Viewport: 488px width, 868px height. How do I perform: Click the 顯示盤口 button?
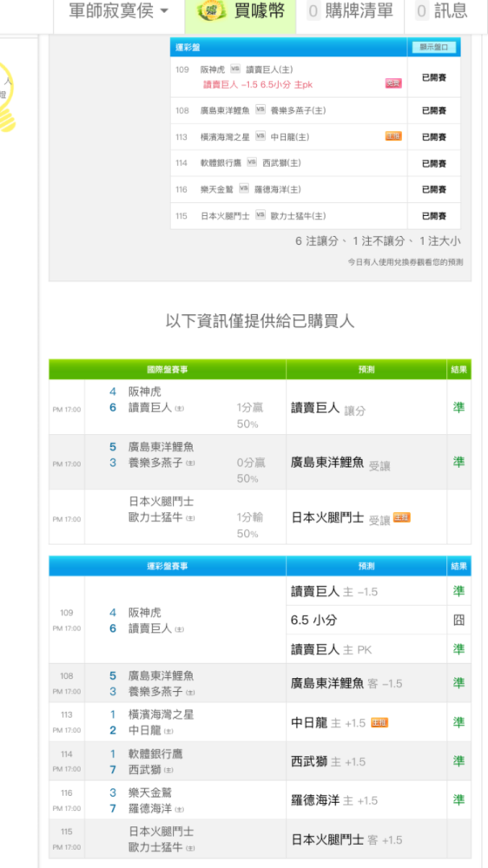[433, 48]
